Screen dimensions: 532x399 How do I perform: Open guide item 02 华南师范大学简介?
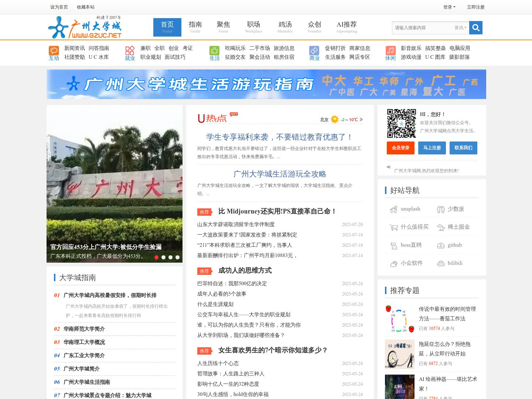click(x=84, y=329)
